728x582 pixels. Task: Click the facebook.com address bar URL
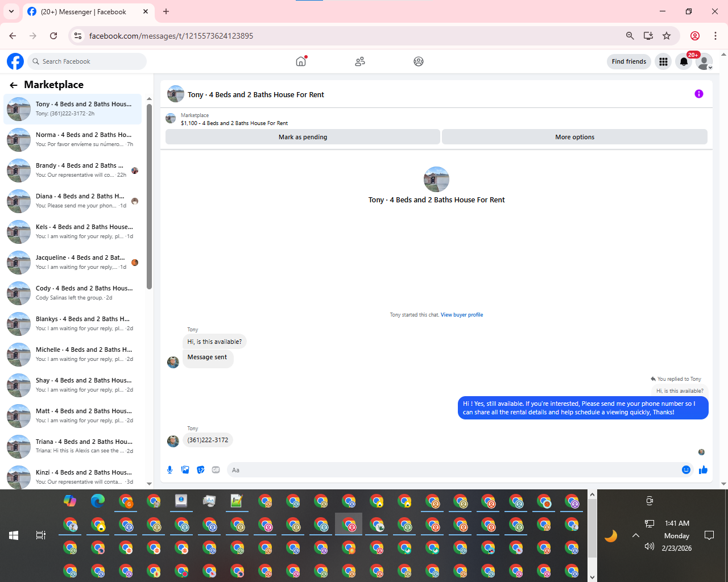pos(171,36)
